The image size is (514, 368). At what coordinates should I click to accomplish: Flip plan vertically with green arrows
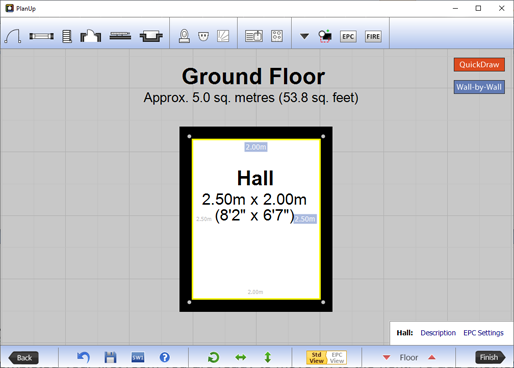point(268,357)
